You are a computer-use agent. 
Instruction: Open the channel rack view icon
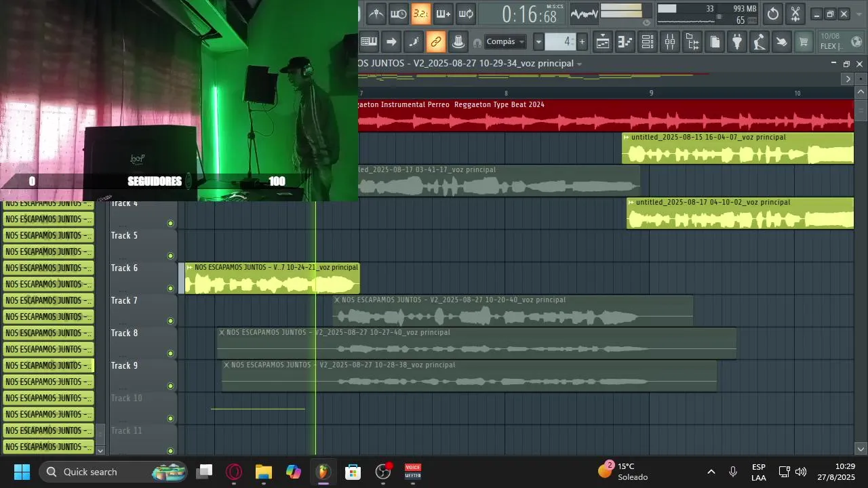648,42
